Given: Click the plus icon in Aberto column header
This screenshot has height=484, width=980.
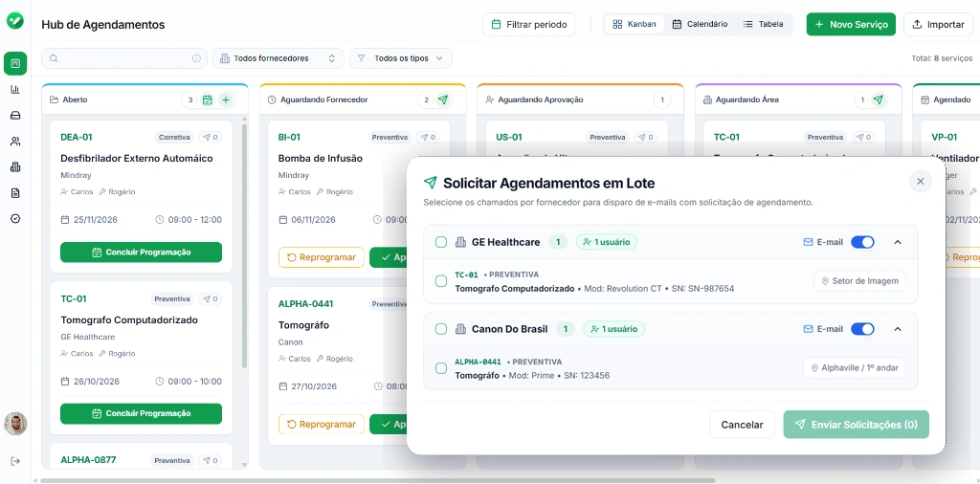Looking at the screenshot, I should click(226, 99).
